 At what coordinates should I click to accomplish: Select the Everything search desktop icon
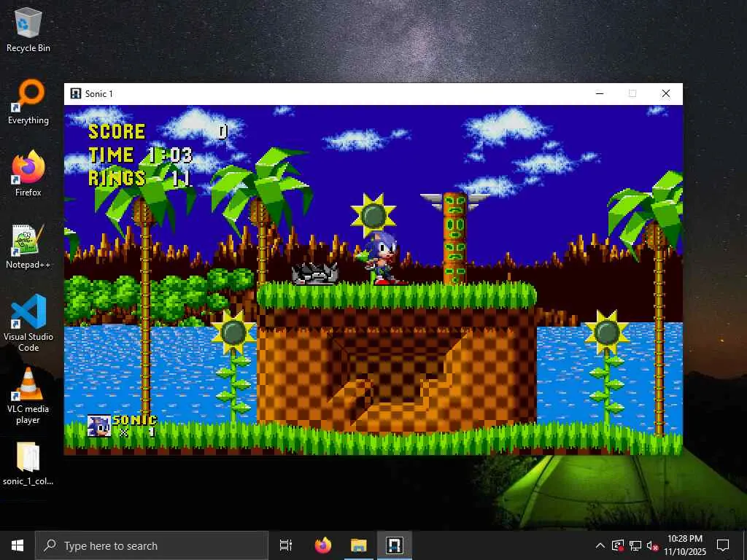[28, 102]
